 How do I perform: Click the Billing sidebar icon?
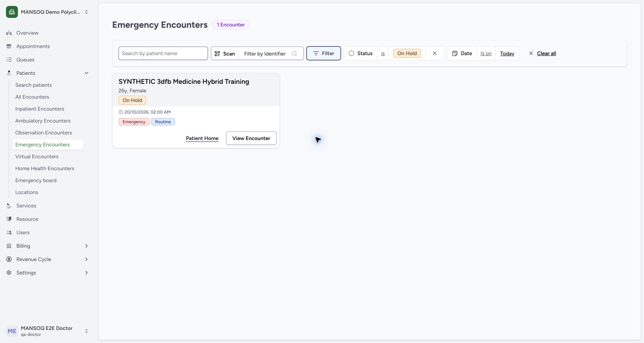coord(9,246)
